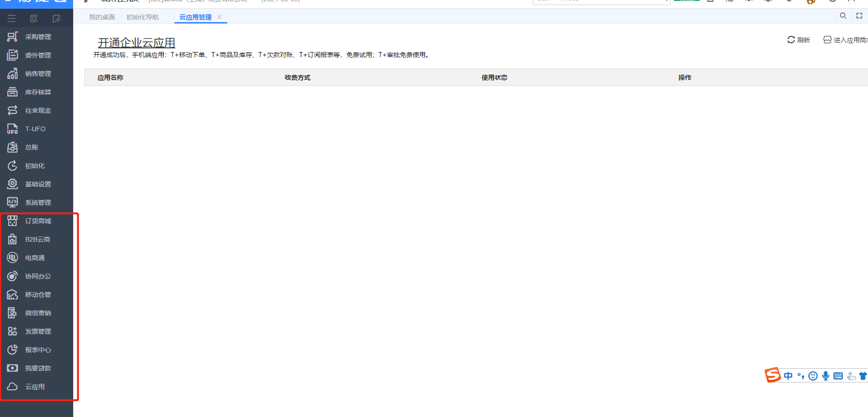
Task: Click the microphone voice input icon
Action: [826, 376]
